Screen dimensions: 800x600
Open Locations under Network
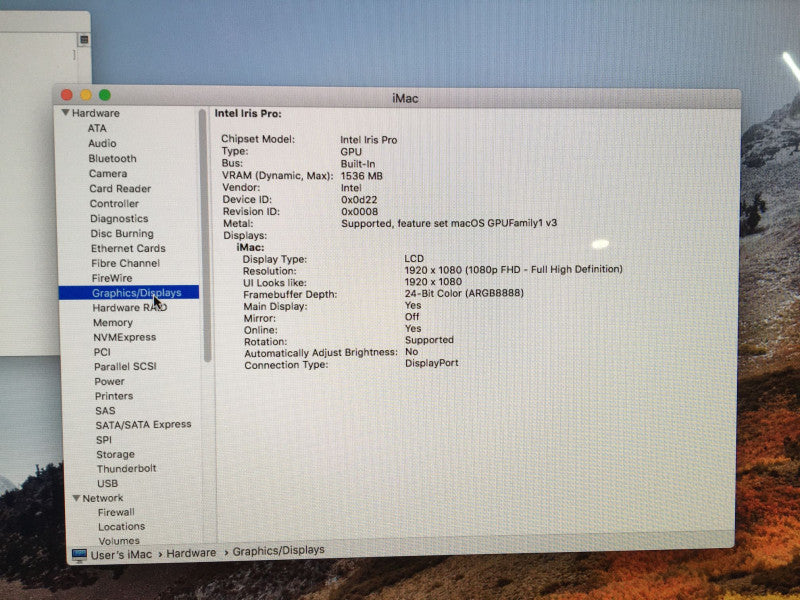pos(121,527)
